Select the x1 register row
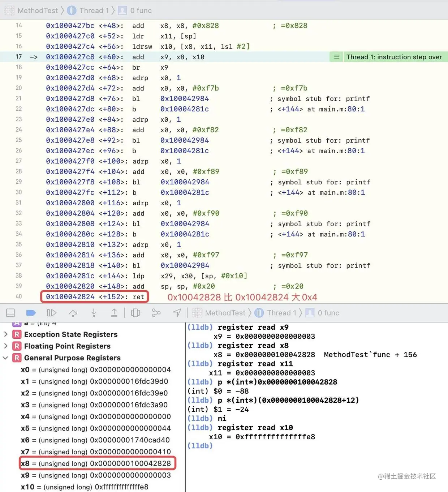This screenshot has height=492, width=448. (x=94, y=381)
